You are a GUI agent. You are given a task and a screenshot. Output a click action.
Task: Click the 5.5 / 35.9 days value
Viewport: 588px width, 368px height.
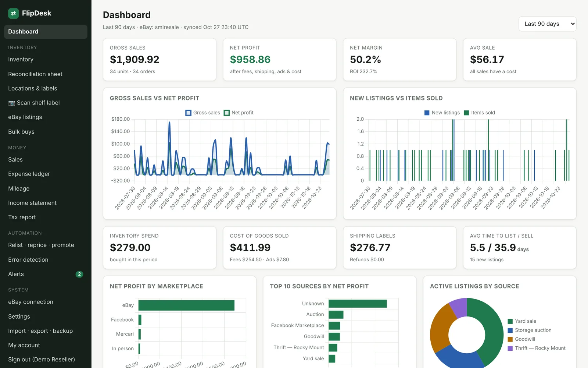[x=499, y=248]
